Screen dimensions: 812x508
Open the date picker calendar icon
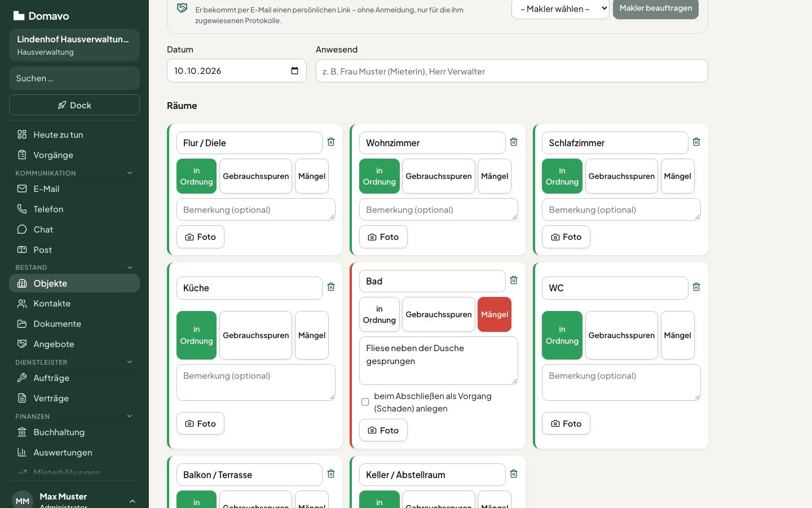[294, 71]
